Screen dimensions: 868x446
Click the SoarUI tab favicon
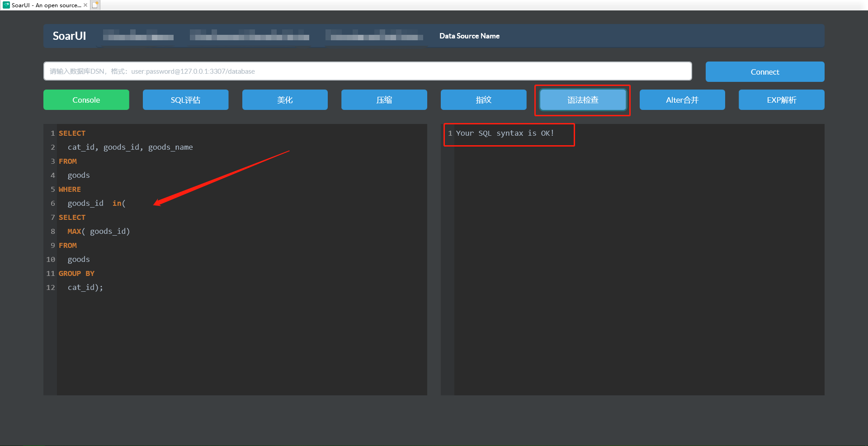pyautogui.click(x=6, y=5)
